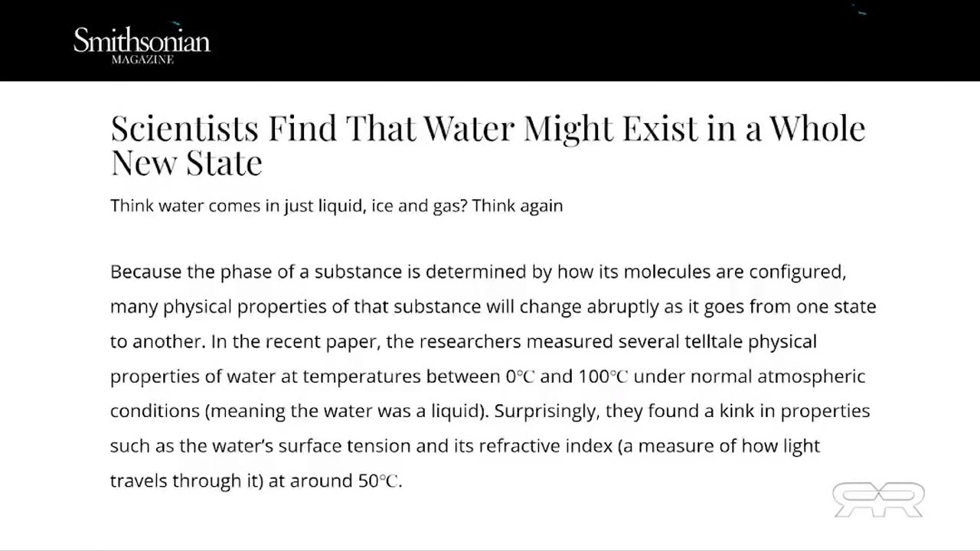Click the word 'telltale' in the paragraph
This screenshot has width=980, height=551.
pyautogui.click(x=714, y=341)
